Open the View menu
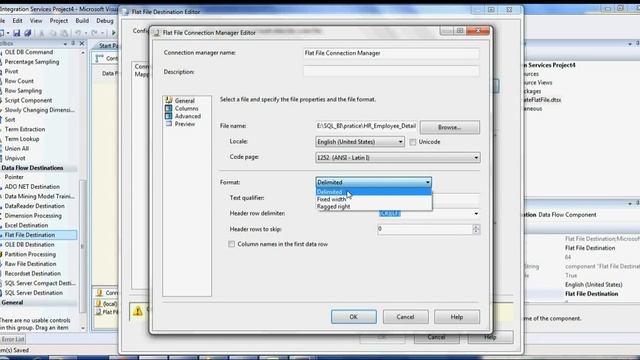The height and width of the screenshot is (360, 640). [36, 20]
